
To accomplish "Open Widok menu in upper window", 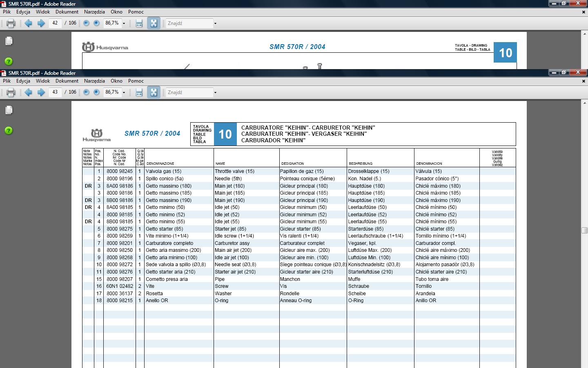I will click(43, 12).
